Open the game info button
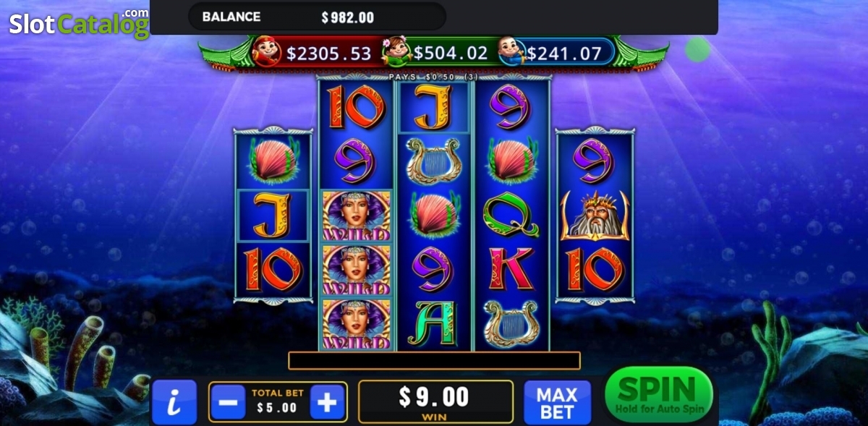 [174, 401]
